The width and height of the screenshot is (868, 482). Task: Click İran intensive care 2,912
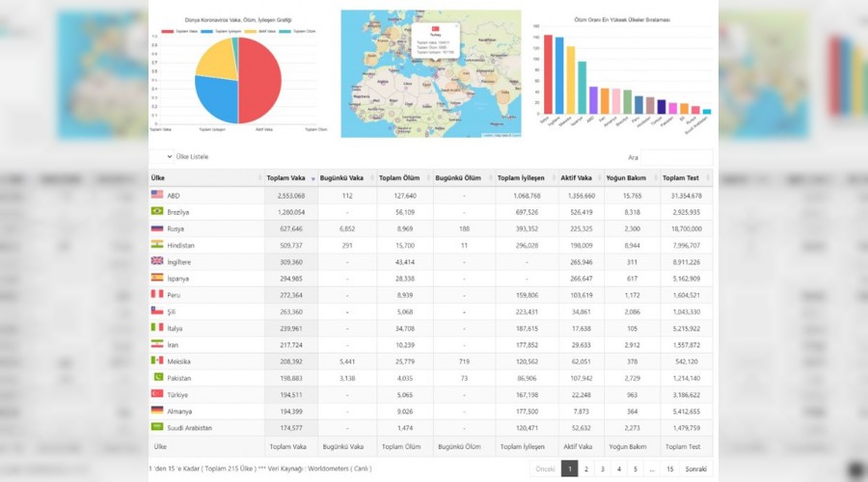pyautogui.click(x=632, y=345)
